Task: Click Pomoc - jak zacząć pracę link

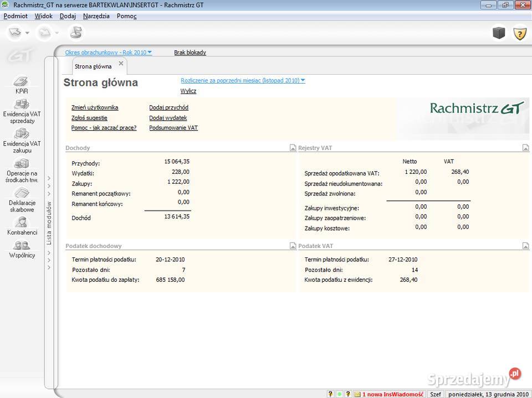Action: [104, 127]
